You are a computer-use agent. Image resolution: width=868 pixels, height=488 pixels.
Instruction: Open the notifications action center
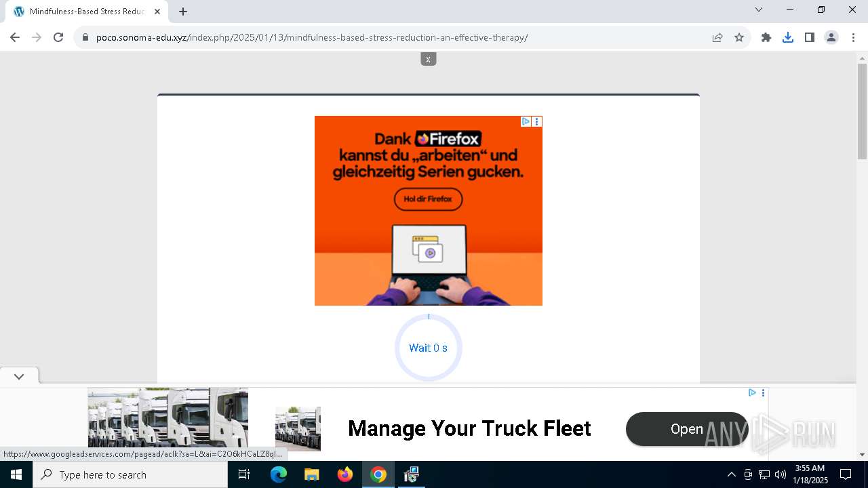[846, 474]
